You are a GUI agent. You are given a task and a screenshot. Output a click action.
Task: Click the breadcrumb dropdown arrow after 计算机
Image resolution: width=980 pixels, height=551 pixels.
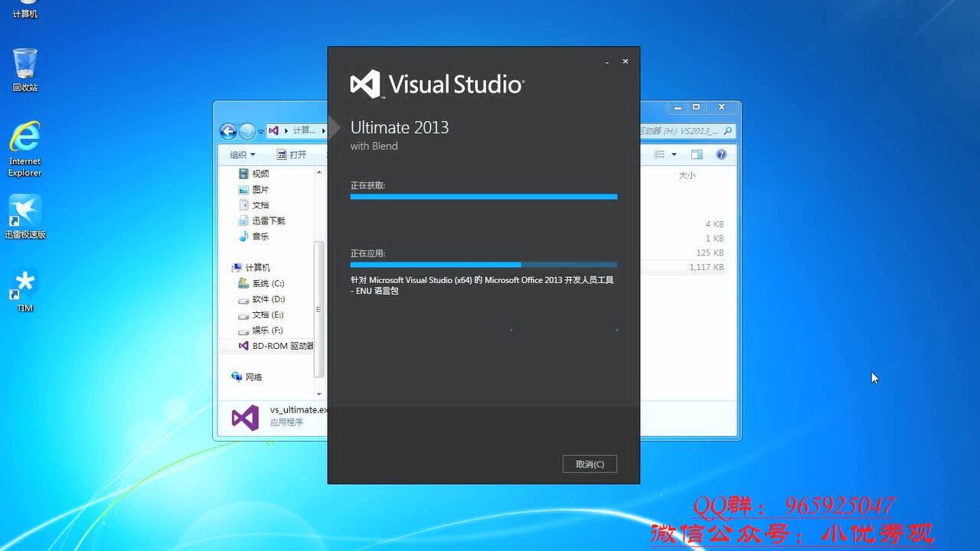(x=322, y=130)
